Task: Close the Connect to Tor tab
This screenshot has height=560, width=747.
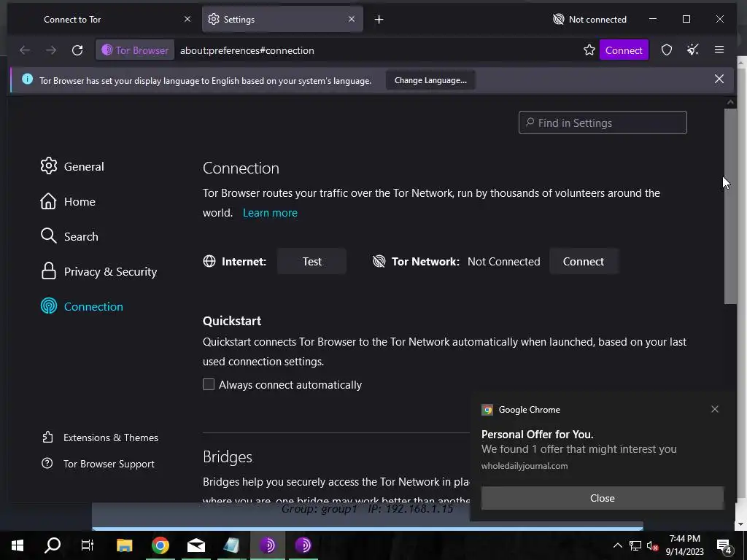Action: pos(187,19)
